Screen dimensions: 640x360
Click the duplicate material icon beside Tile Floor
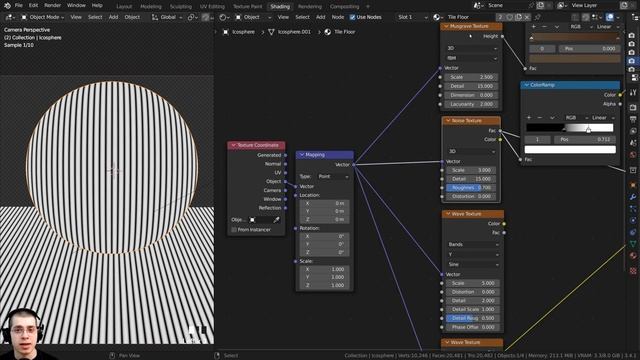(x=518, y=17)
